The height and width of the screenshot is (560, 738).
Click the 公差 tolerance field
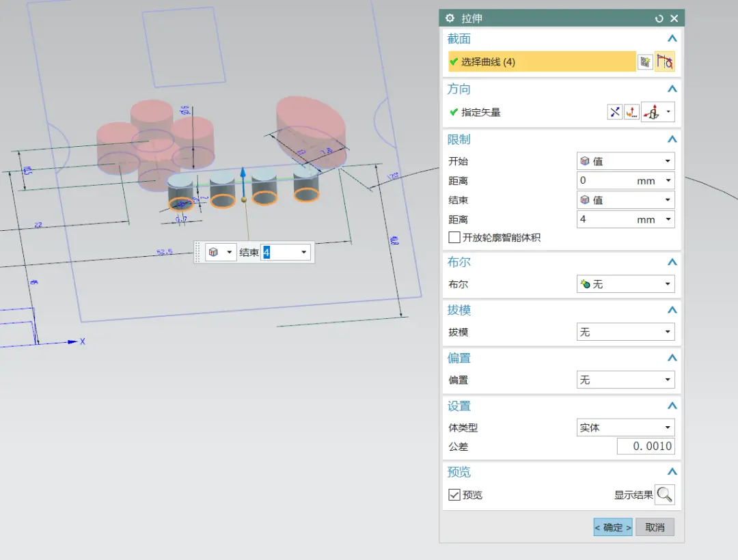point(646,446)
